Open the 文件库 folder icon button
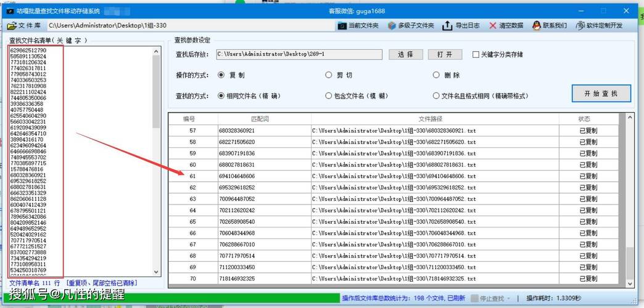Viewport: 644px width, 308px height. point(12,25)
